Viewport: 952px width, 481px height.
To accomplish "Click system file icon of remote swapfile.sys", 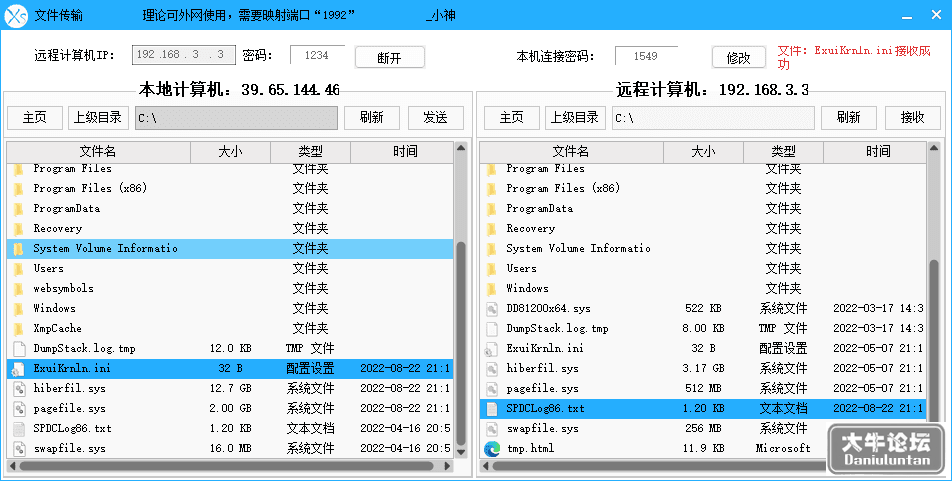I will click(x=492, y=429).
